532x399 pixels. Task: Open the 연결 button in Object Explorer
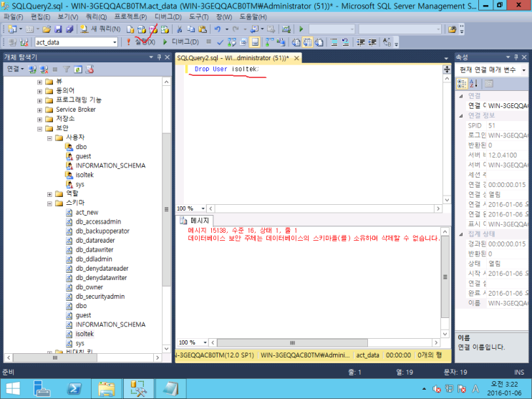click(15, 69)
